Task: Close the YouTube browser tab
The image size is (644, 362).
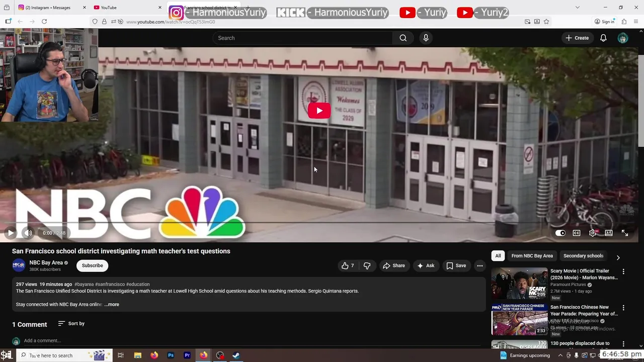Action: 160,8
